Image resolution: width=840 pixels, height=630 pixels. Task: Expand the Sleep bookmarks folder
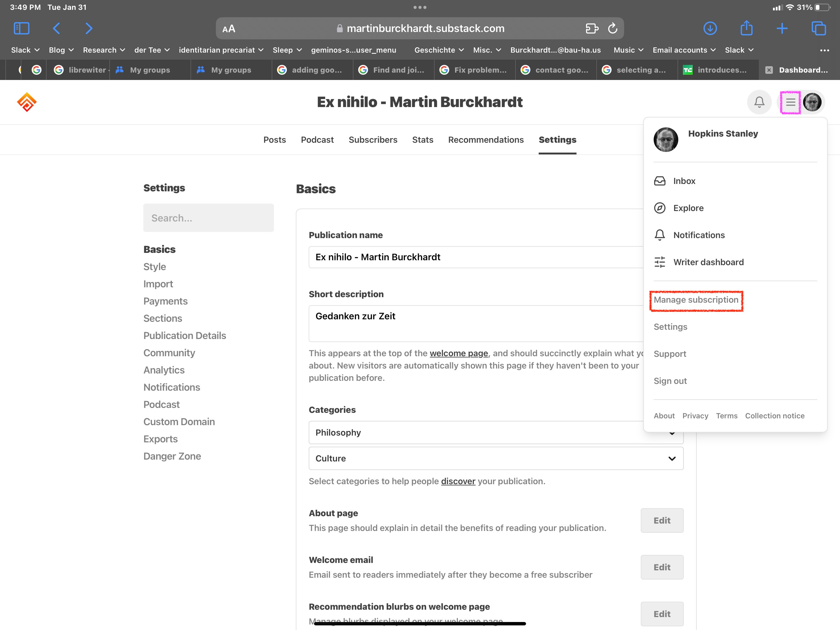coord(287,50)
